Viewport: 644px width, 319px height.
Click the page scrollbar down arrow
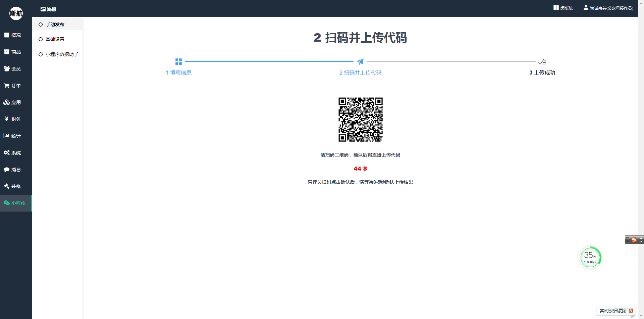point(641,316)
